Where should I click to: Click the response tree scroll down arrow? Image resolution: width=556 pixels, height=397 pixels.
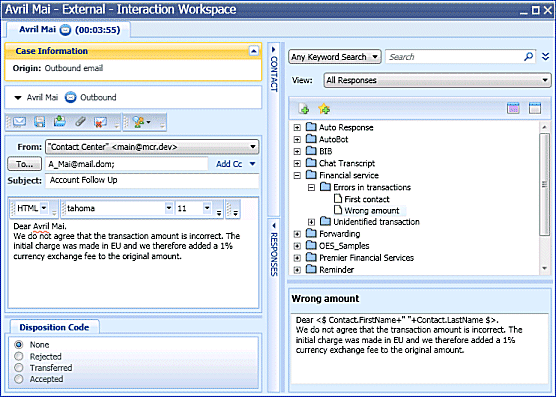(x=544, y=269)
